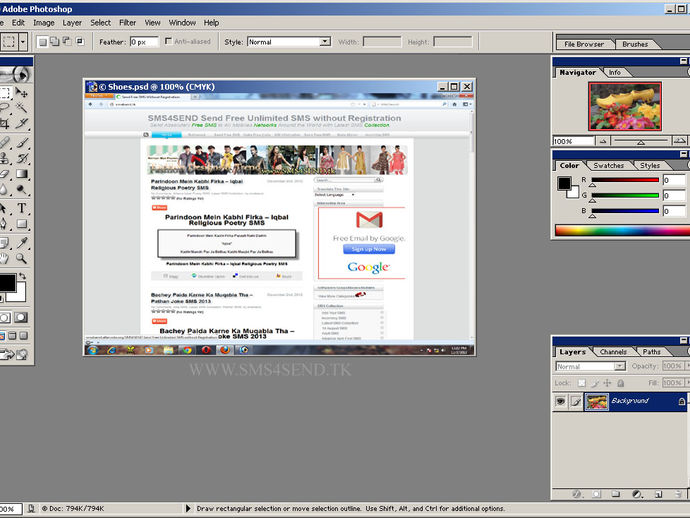Choose Intersect with selection mode button
The width and height of the screenshot is (690, 518).
click(80, 41)
